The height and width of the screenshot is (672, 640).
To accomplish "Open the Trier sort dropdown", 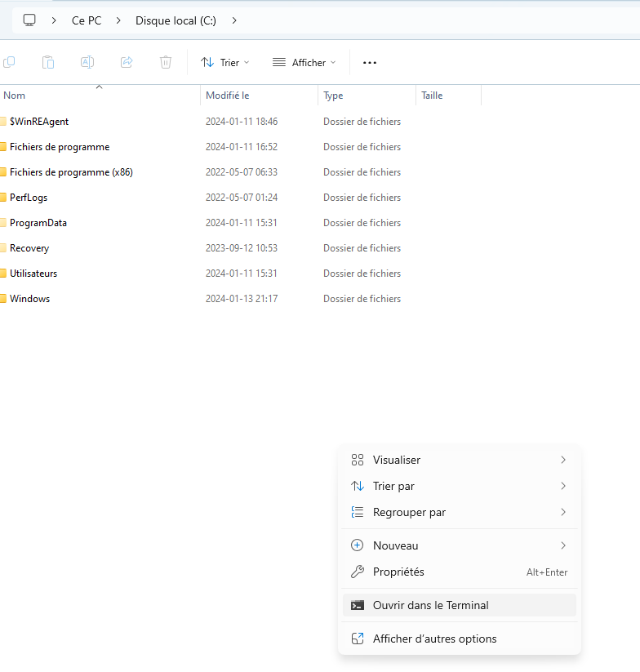I will [225, 62].
